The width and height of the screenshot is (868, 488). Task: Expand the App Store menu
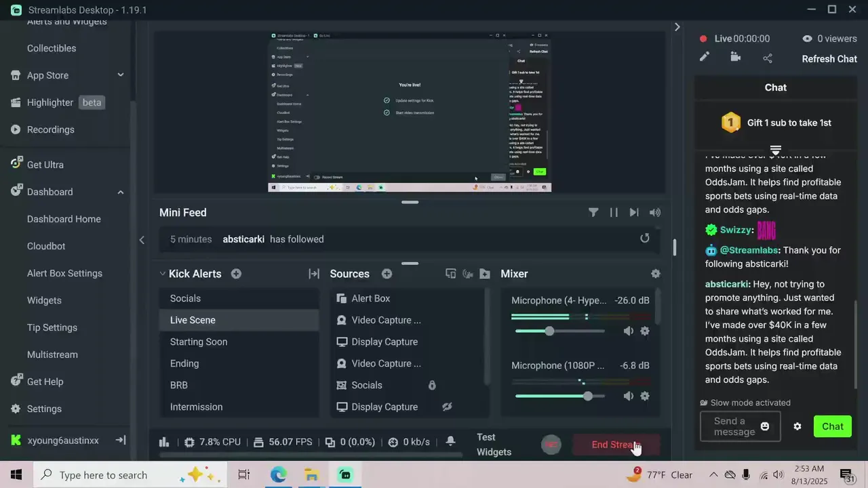tap(120, 75)
